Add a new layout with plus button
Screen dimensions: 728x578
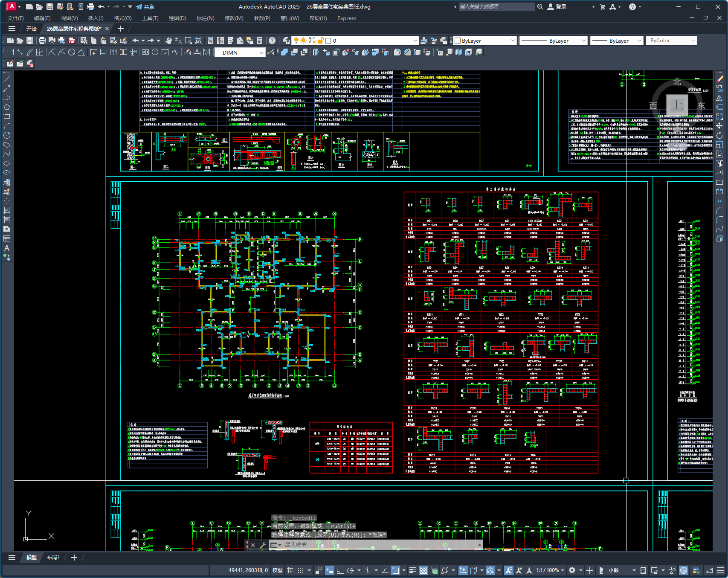(74, 558)
